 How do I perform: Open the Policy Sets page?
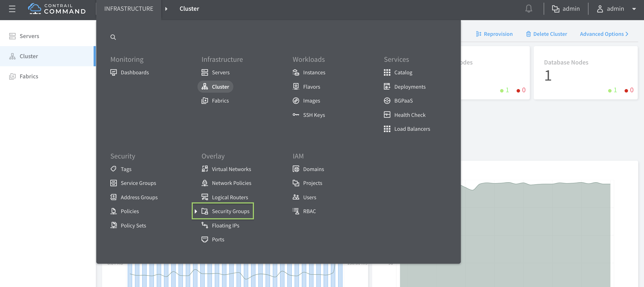(x=133, y=225)
